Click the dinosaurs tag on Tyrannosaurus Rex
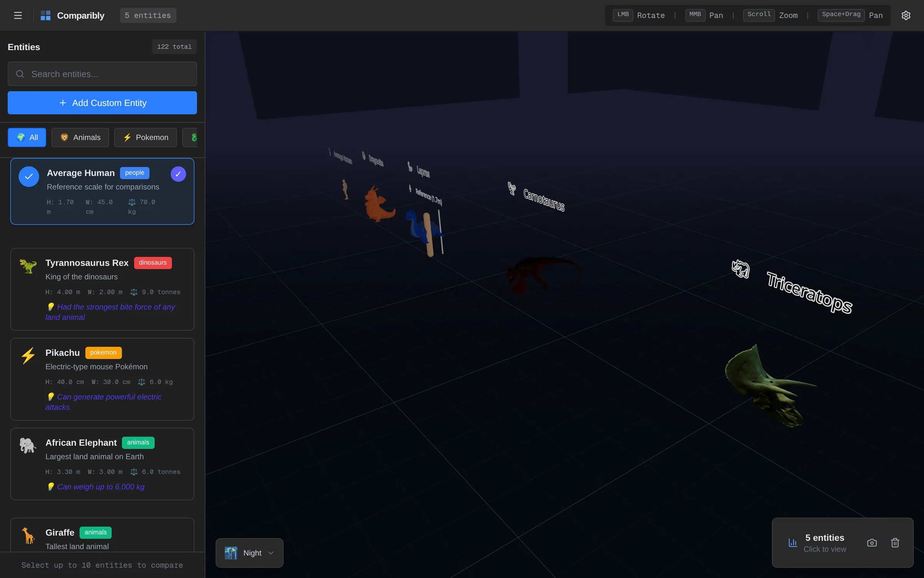 point(153,262)
